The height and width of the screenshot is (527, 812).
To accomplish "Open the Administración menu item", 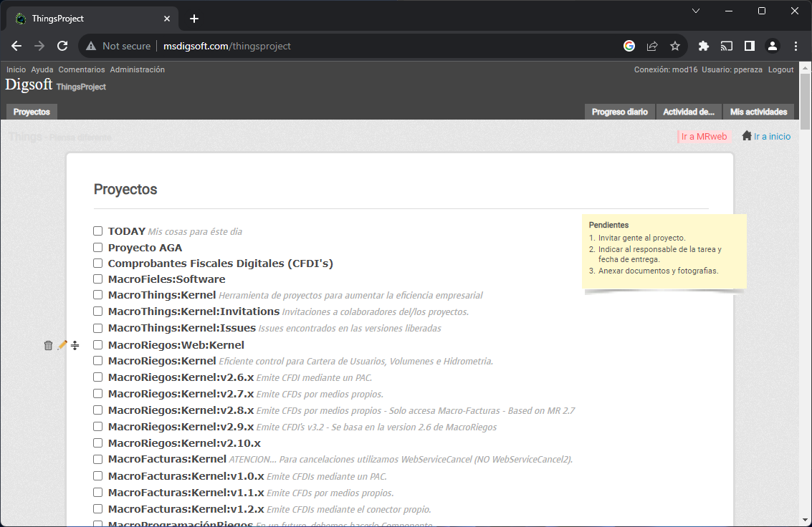I will 137,69.
